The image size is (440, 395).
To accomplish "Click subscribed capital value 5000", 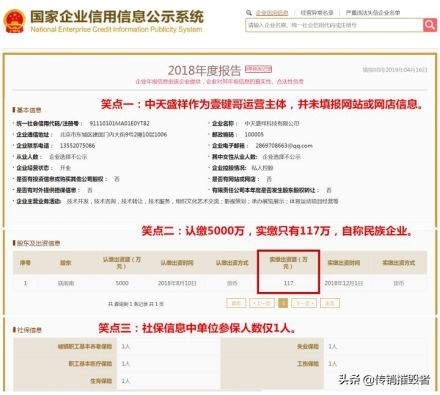I will click(x=122, y=283).
